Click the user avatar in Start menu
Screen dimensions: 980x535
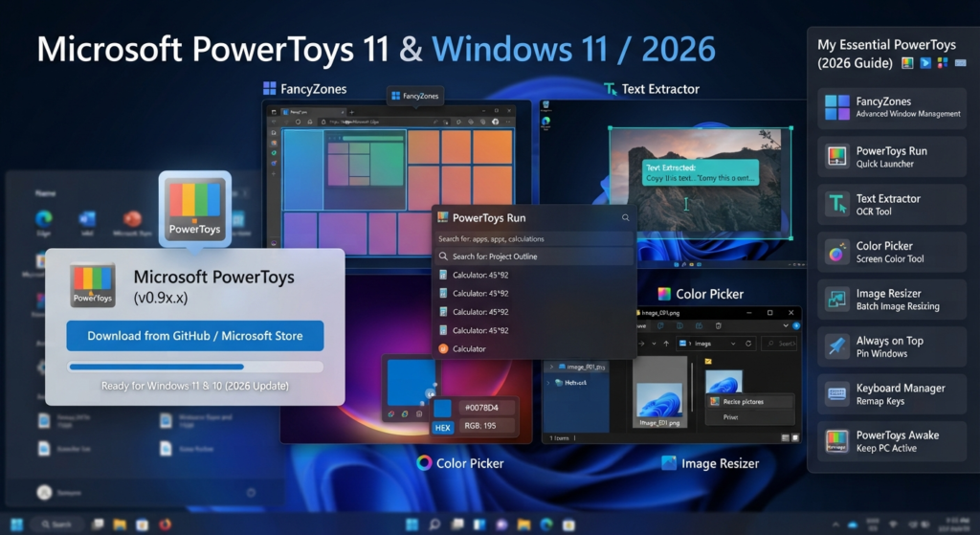point(44,493)
